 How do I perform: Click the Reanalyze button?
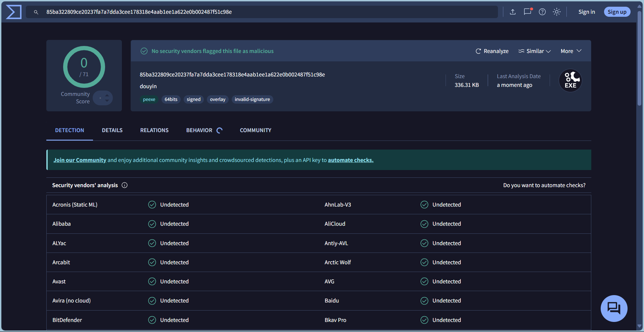[492, 51]
